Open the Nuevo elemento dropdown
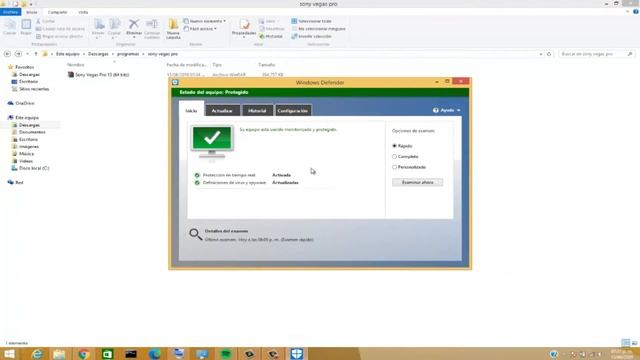Image resolution: width=640 pixels, height=360 pixels. click(x=204, y=21)
